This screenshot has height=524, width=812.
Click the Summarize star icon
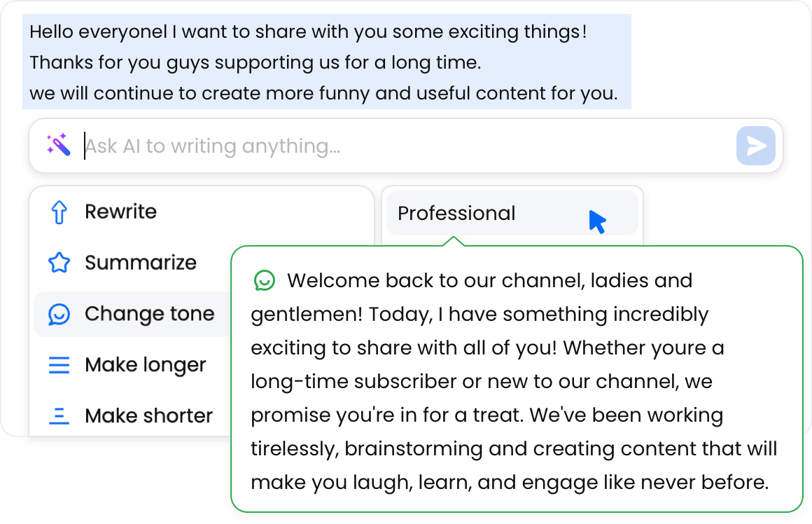[x=59, y=263]
